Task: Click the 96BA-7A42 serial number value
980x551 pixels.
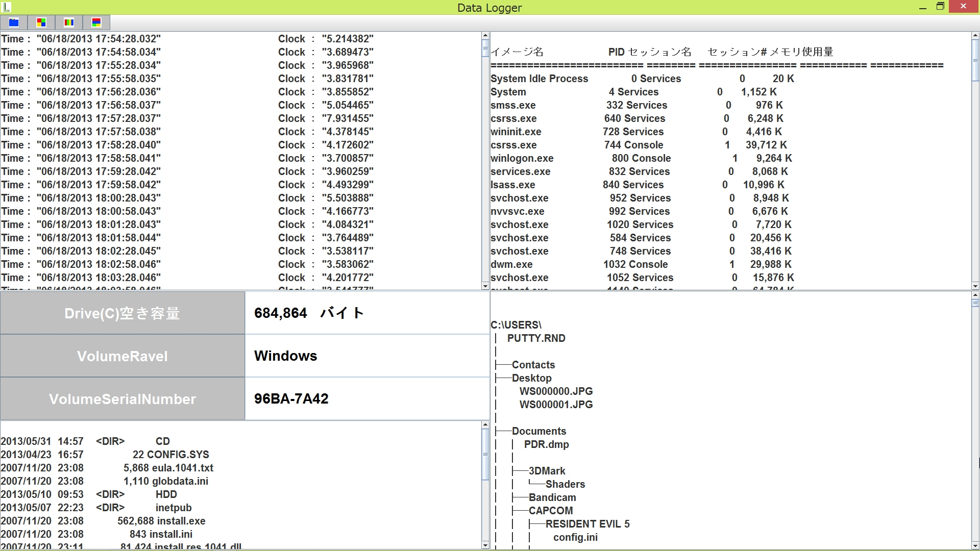Action: (x=291, y=399)
